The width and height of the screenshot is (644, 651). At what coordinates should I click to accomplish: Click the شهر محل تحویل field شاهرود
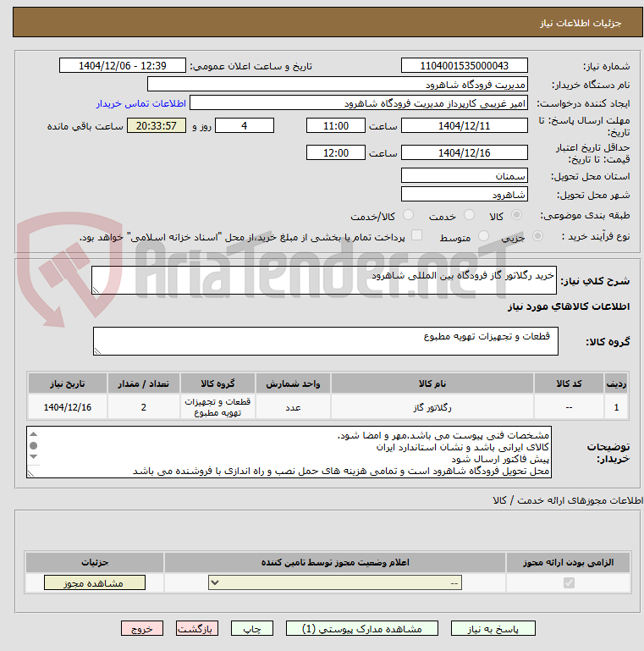(x=465, y=194)
